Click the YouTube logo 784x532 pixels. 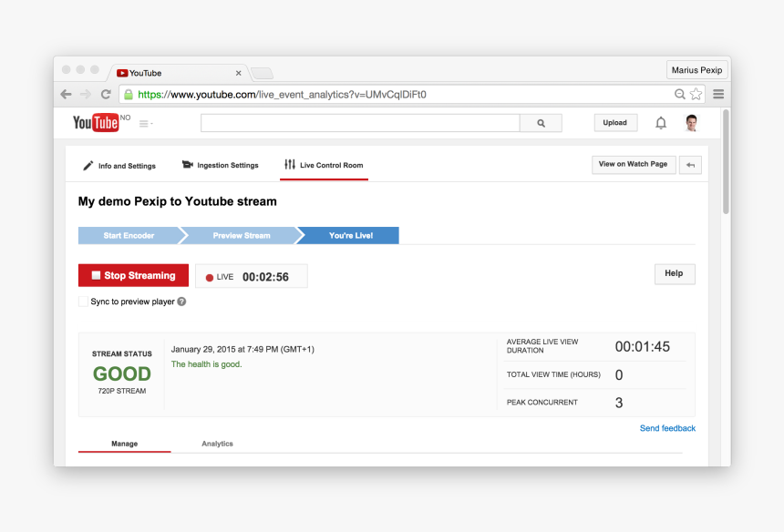click(x=96, y=122)
